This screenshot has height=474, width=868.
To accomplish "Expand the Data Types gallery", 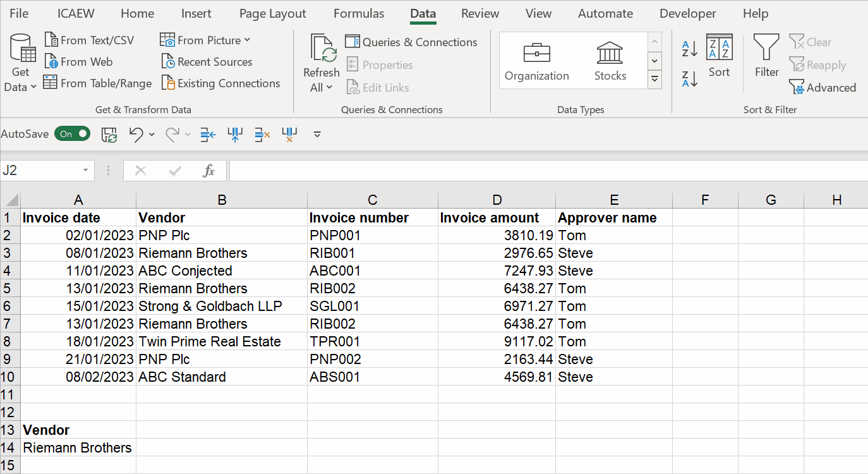I will [655, 79].
